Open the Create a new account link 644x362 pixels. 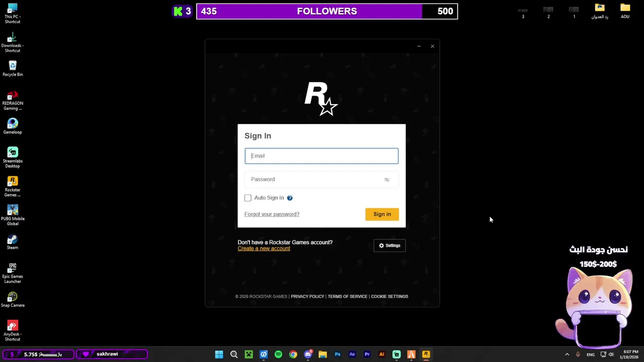pos(264,248)
